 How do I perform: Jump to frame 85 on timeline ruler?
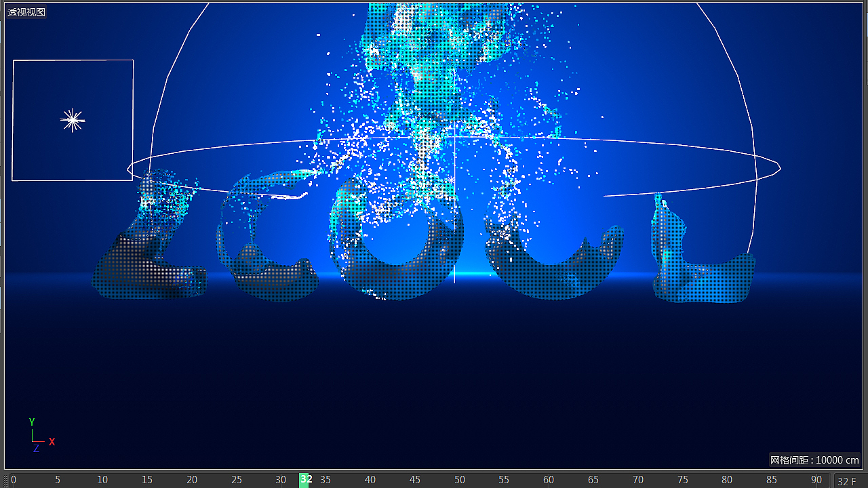tap(772, 480)
